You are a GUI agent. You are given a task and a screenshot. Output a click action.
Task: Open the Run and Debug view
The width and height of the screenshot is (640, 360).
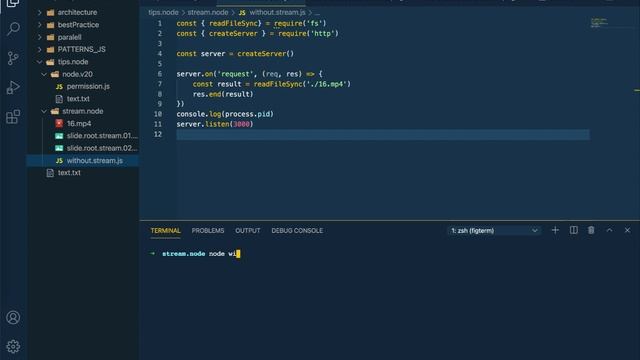(x=13, y=87)
